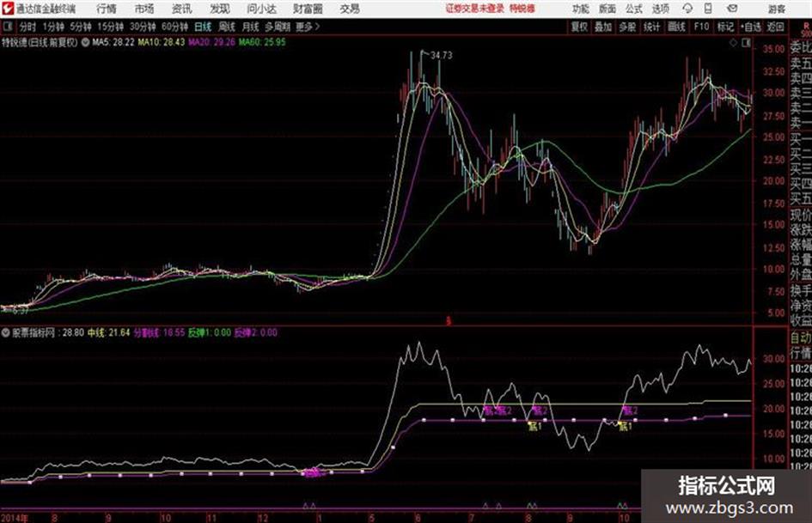
Task: Toggle the left sidebar panel icon
Action: click(x=7, y=27)
